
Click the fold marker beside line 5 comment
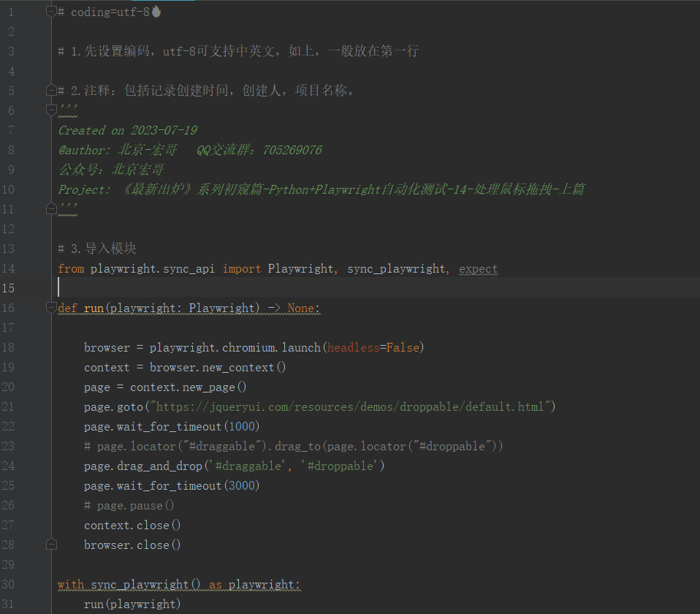(x=51, y=90)
